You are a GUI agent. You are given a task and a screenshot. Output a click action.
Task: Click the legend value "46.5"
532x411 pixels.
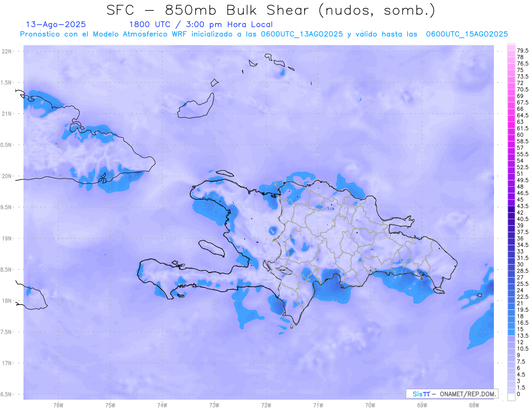523,193
